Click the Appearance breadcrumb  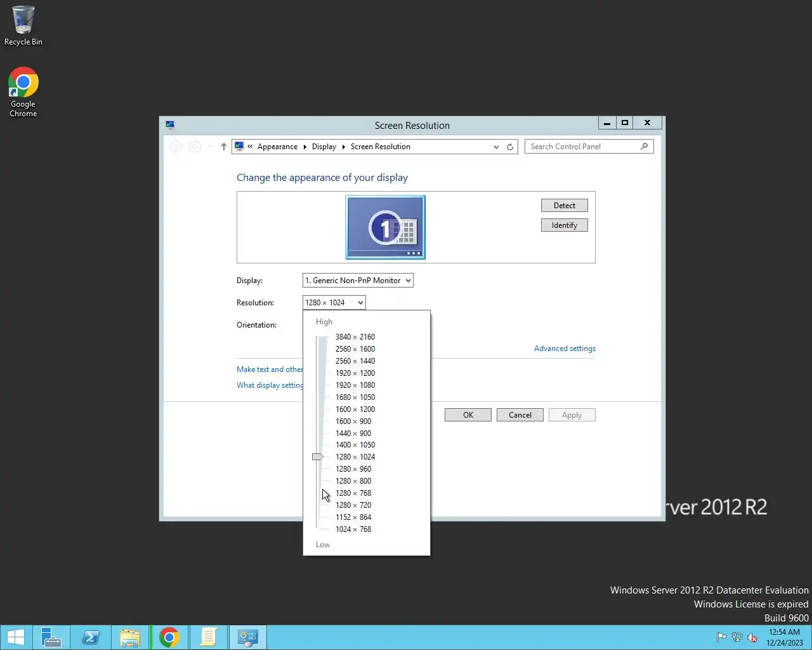pyautogui.click(x=277, y=147)
